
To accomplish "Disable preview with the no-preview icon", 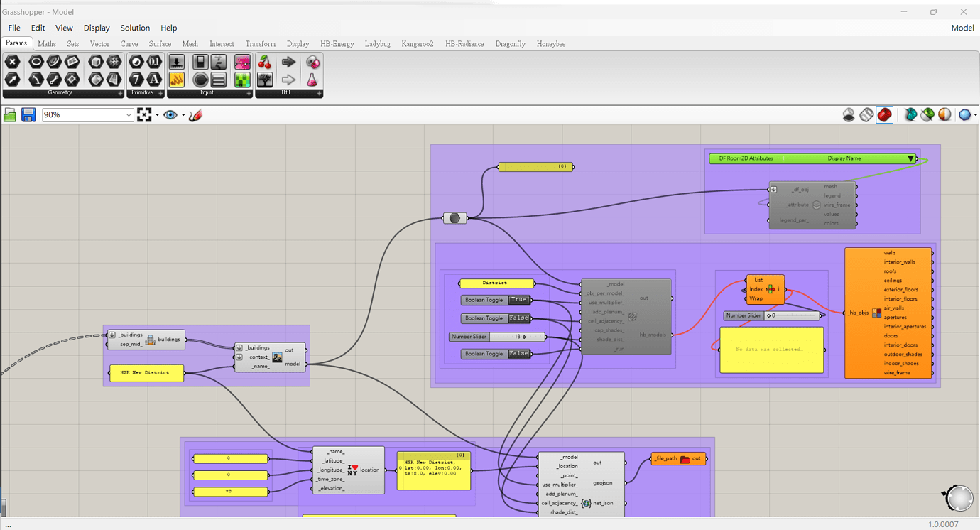I will (x=849, y=115).
